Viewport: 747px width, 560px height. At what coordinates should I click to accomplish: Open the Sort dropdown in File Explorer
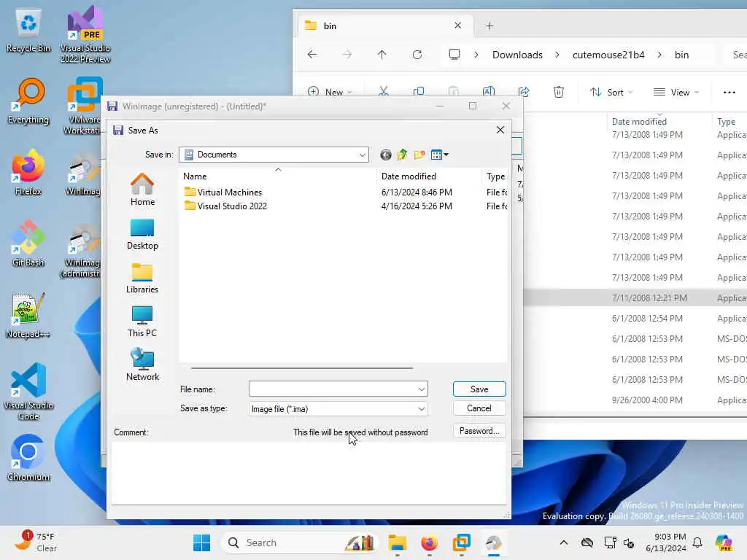click(x=611, y=93)
